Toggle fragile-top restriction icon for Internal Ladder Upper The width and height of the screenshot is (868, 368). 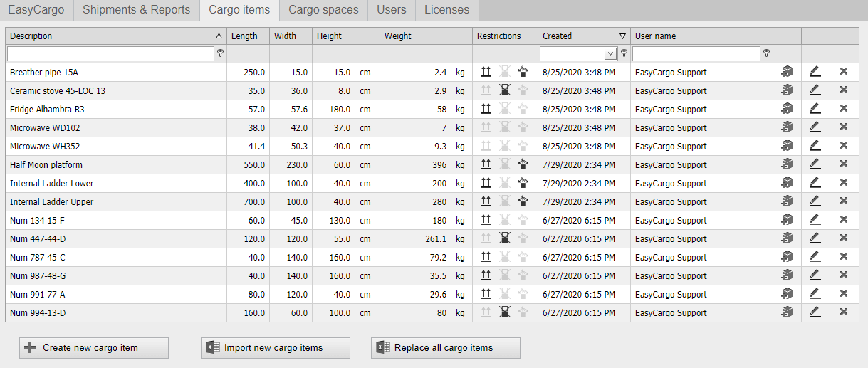pos(523,201)
